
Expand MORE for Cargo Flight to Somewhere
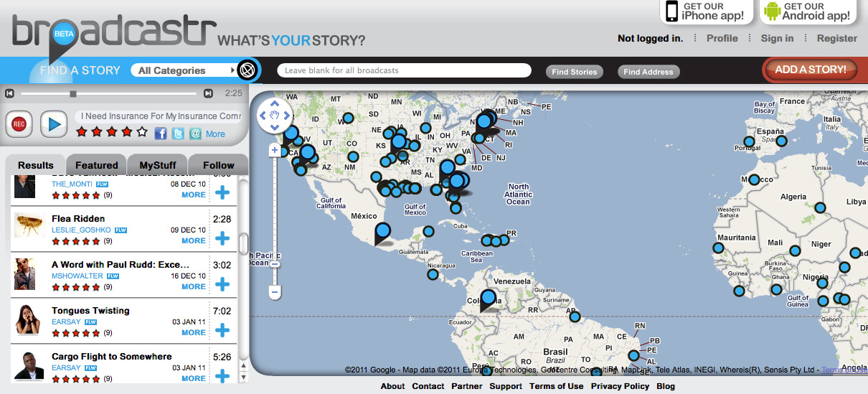point(194,379)
